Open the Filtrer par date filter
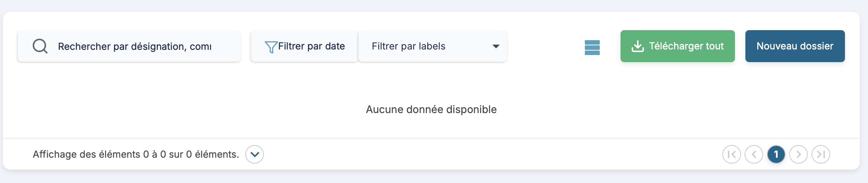Viewport: 868px width, 183px height. pos(304,46)
